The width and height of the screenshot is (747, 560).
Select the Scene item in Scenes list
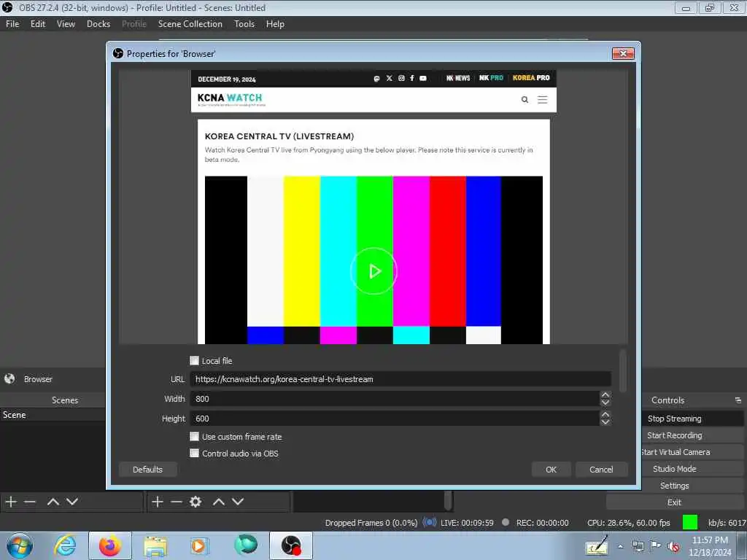(53, 415)
